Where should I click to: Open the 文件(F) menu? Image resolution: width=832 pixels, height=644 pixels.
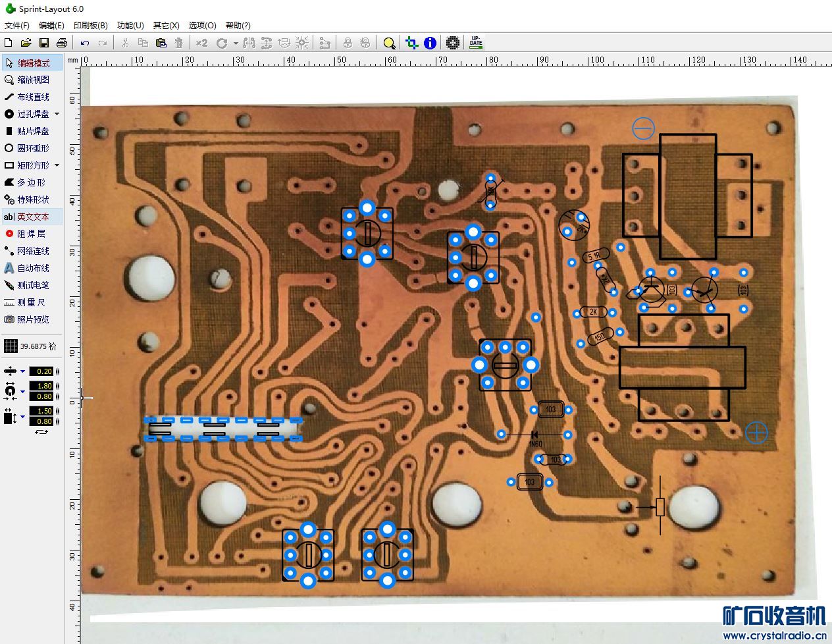(x=17, y=25)
